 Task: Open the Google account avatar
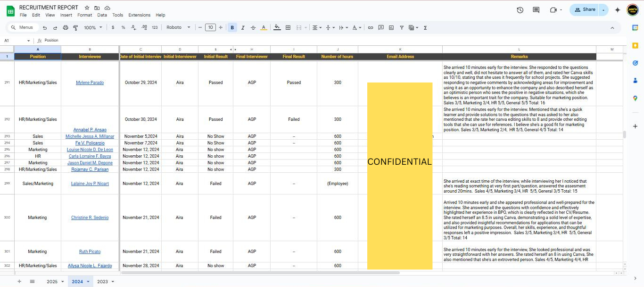pyautogui.click(x=632, y=10)
